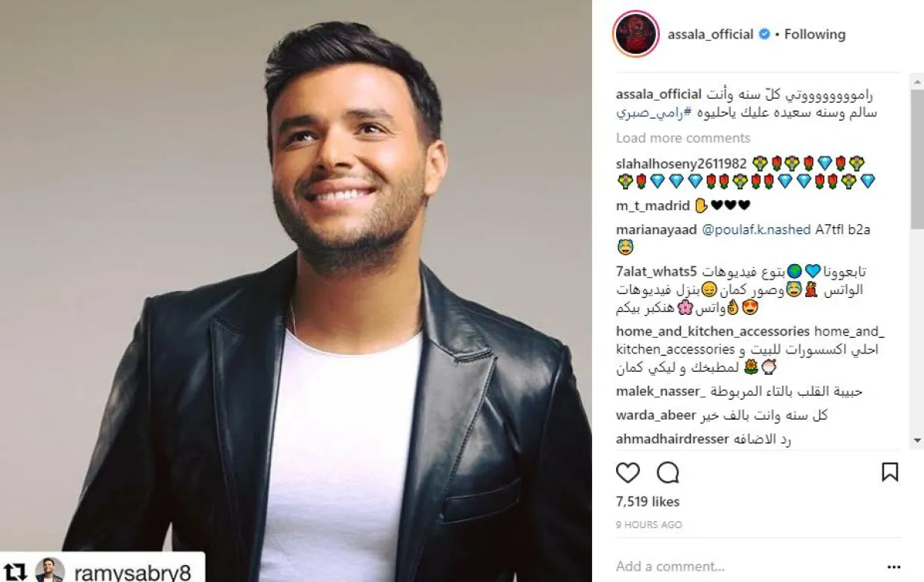Open assala_official profile picture avatar
Viewport: 924px width, 582px height.
click(x=636, y=35)
